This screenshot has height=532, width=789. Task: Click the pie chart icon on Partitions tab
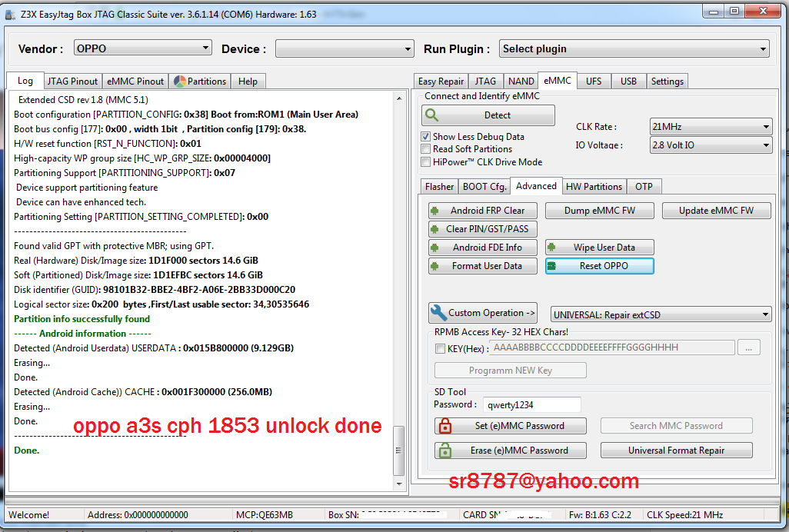click(x=180, y=81)
